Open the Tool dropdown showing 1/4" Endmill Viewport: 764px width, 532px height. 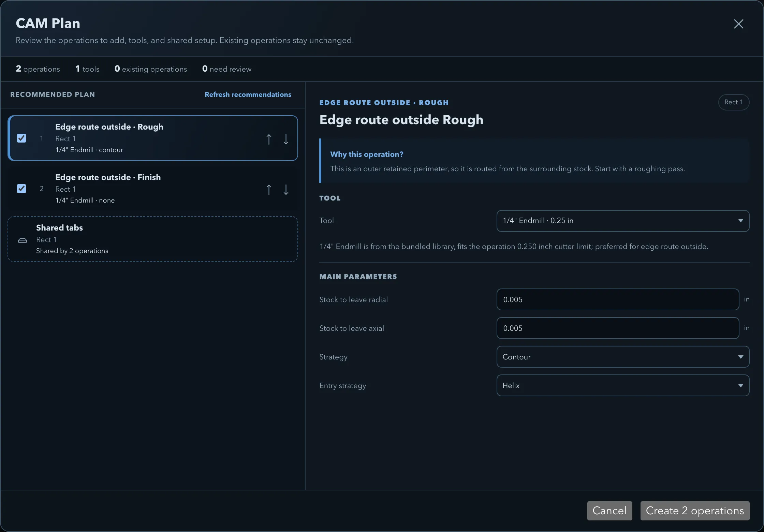click(623, 221)
